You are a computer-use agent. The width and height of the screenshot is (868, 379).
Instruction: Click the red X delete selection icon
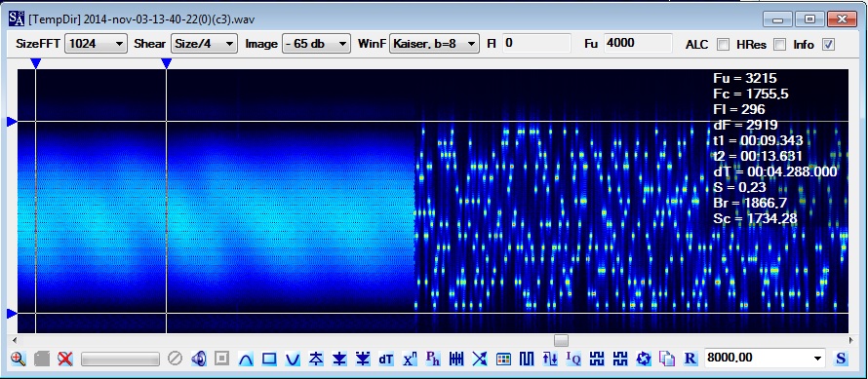65,359
